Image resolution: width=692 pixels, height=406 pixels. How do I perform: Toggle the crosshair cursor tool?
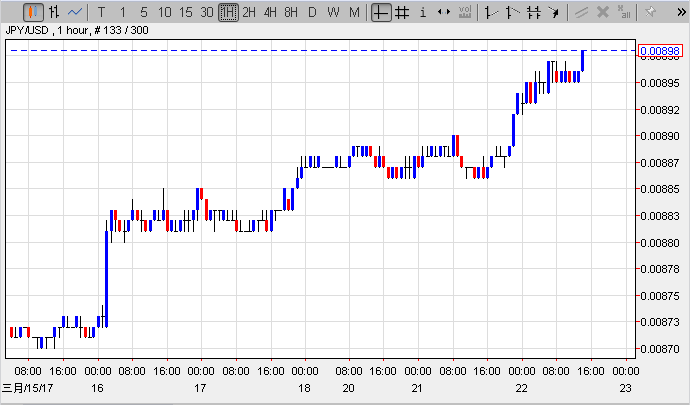[x=381, y=12]
